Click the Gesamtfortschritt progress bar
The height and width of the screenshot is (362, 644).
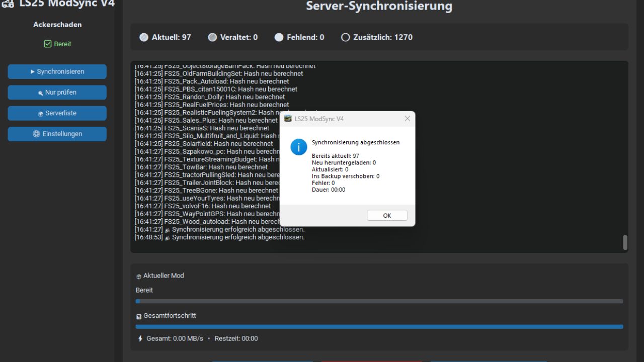(379, 326)
